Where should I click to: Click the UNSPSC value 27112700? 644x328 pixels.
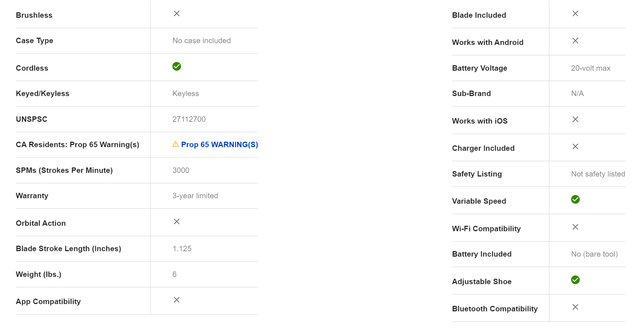point(189,119)
